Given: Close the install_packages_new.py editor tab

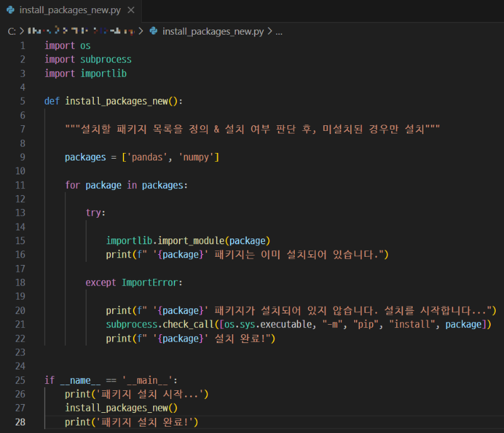Looking at the screenshot, I should tap(131, 10).
